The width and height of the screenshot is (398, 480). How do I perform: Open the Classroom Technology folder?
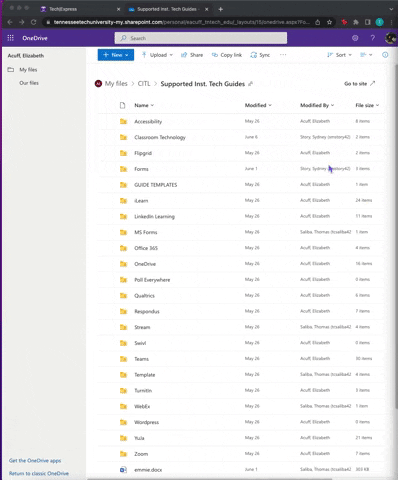[x=160, y=137]
